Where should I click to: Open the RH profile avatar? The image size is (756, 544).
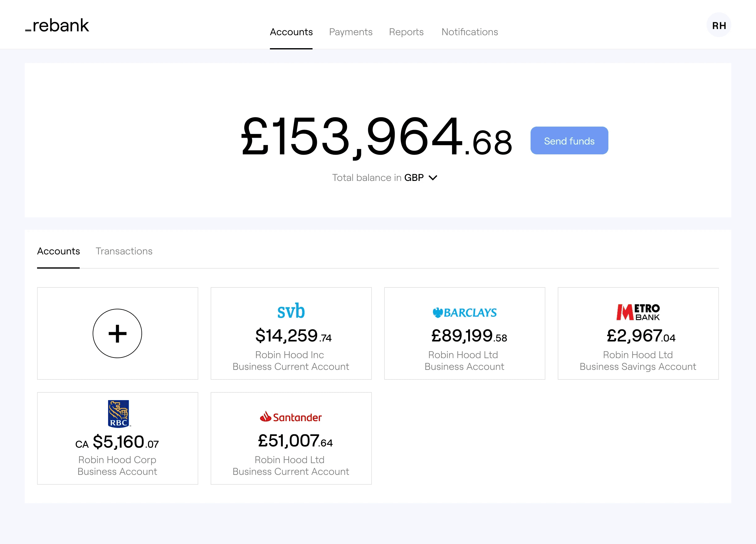719,25
